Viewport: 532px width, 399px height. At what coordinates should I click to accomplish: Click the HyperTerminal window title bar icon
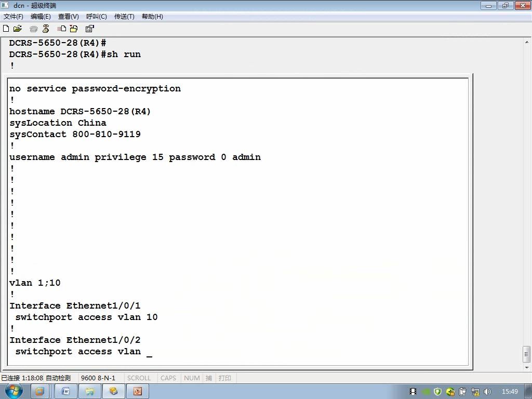coord(5,5)
